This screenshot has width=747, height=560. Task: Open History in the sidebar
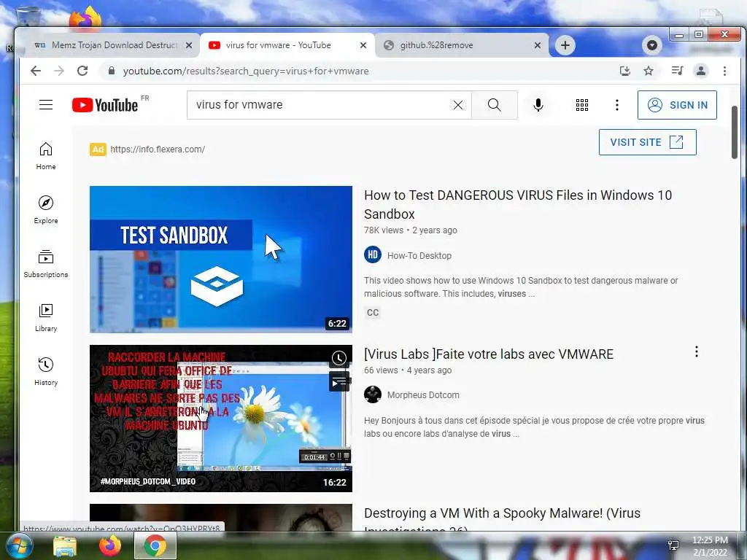pos(46,372)
